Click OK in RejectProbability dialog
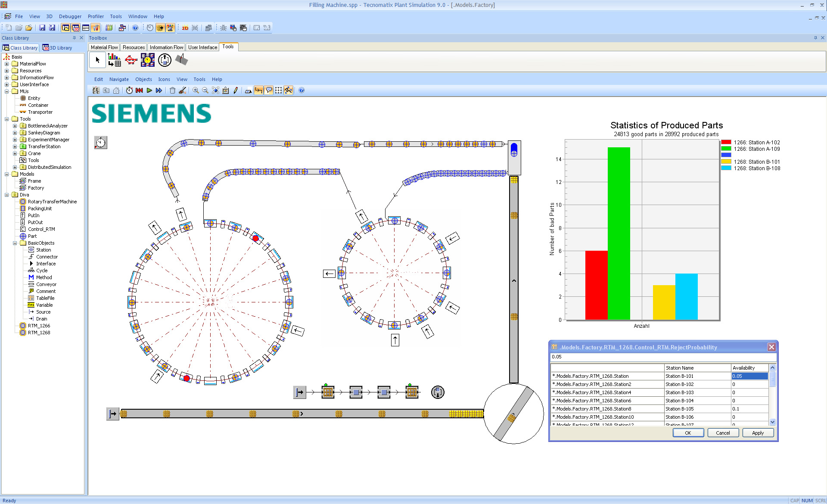The height and width of the screenshot is (504, 827). pos(688,433)
